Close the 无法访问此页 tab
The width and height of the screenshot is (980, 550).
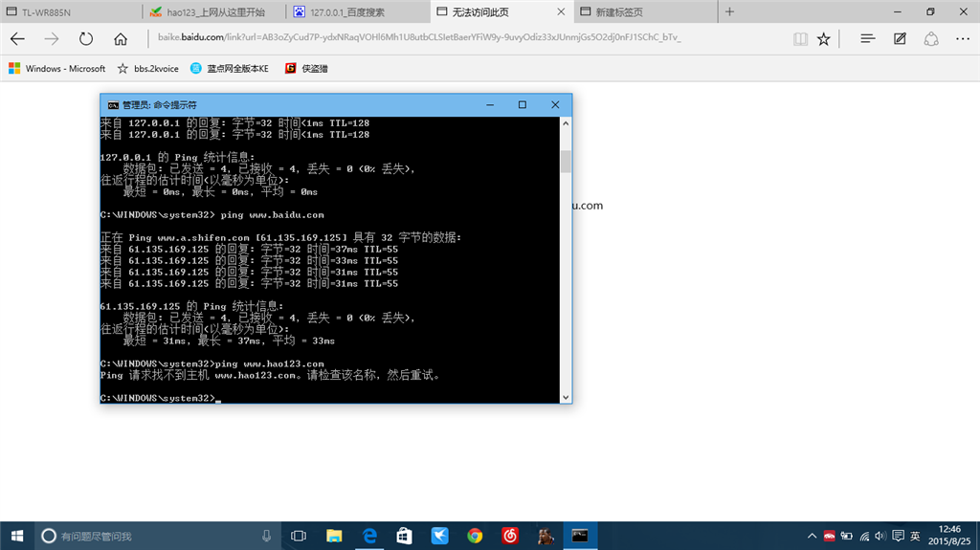click(561, 11)
